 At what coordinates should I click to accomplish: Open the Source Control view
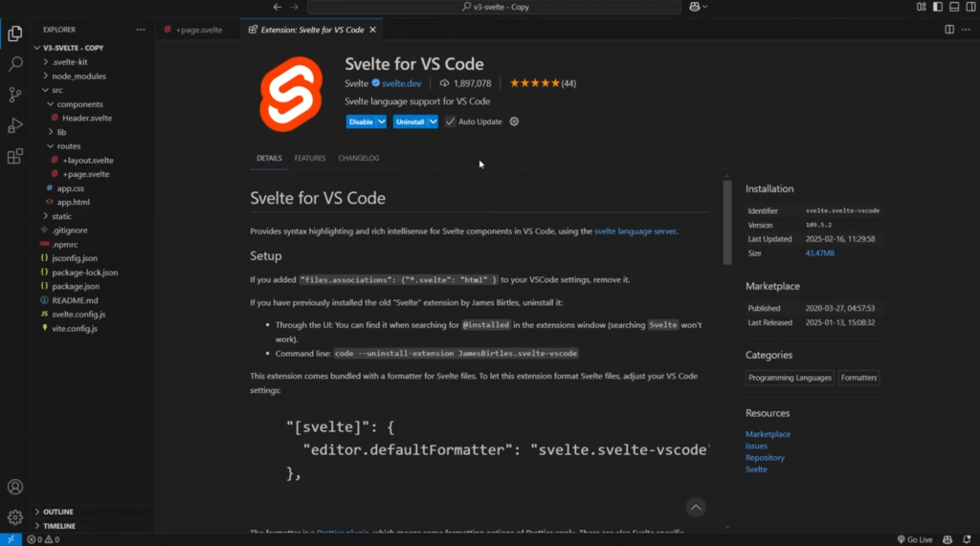click(x=15, y=95)
